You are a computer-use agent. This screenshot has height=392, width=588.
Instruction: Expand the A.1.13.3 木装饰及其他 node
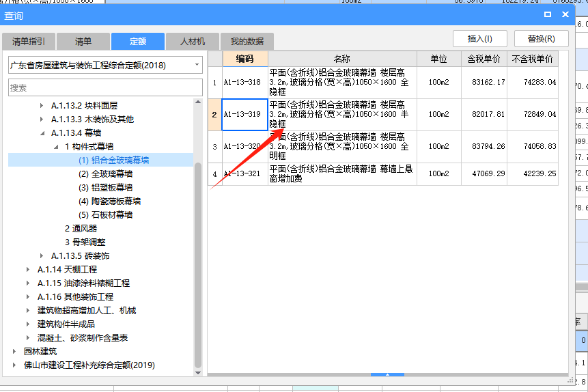tap(42, 120)
